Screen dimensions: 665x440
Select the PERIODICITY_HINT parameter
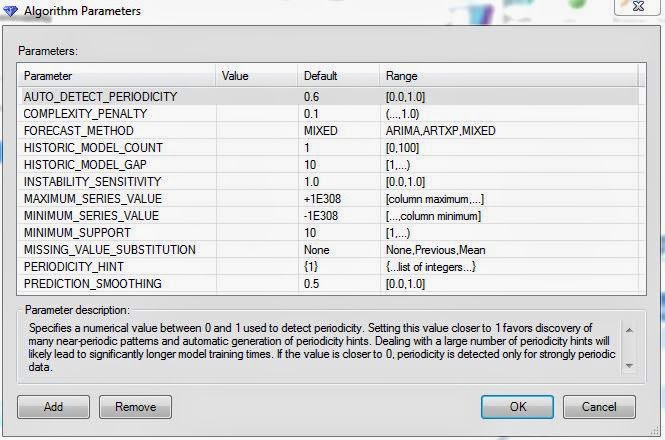pyautogui.click(x=74, y=266)
